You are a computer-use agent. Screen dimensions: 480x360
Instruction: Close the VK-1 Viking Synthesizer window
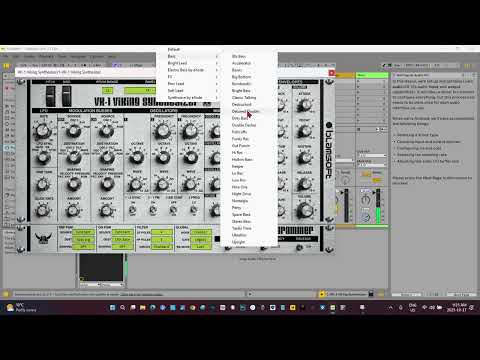click(331, 72)
